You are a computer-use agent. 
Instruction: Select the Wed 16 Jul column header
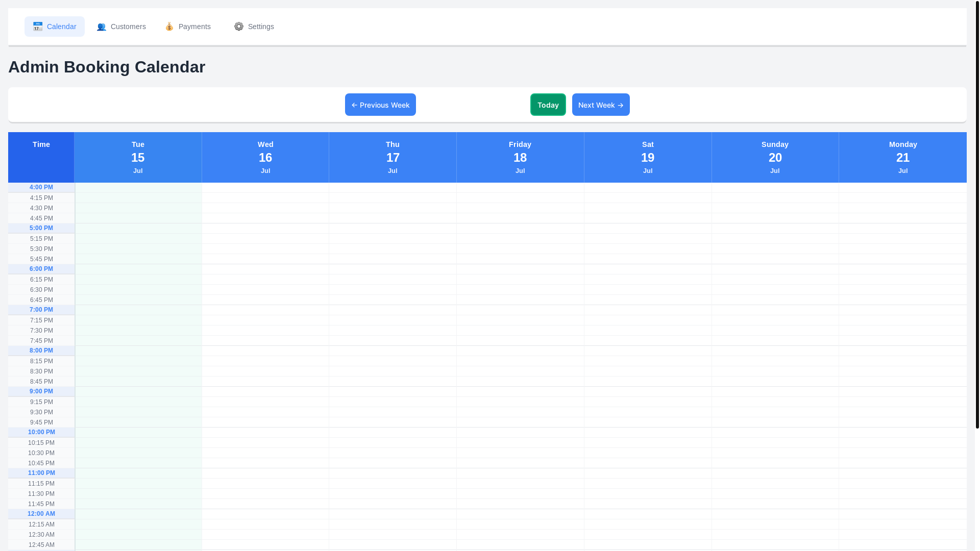(x=265, y=157)
